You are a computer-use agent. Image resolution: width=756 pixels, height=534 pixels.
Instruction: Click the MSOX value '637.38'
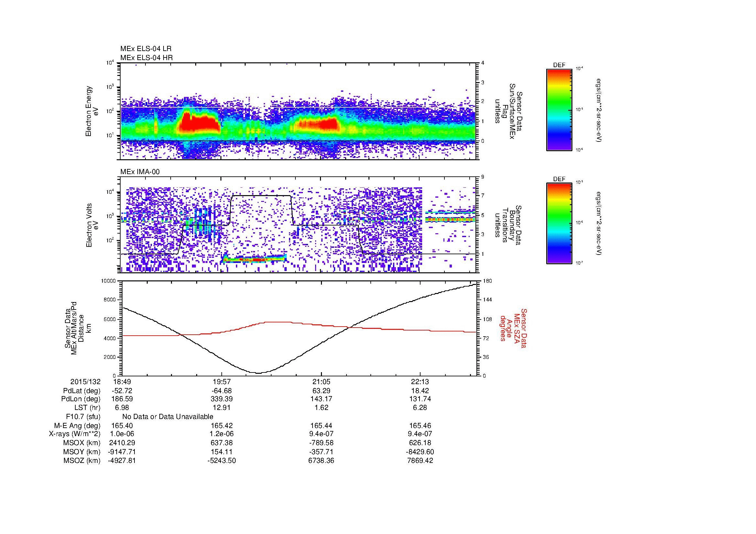222,443
